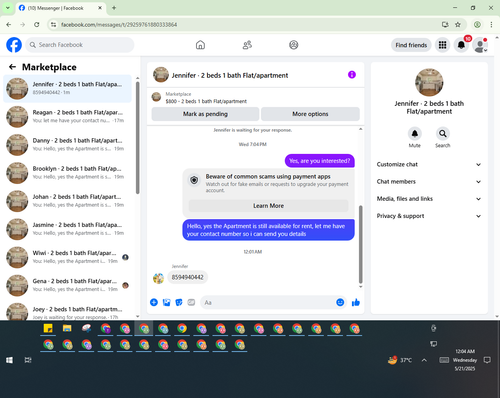Open a new browser tab
The image size is (500, 398).
pos(114,8)
